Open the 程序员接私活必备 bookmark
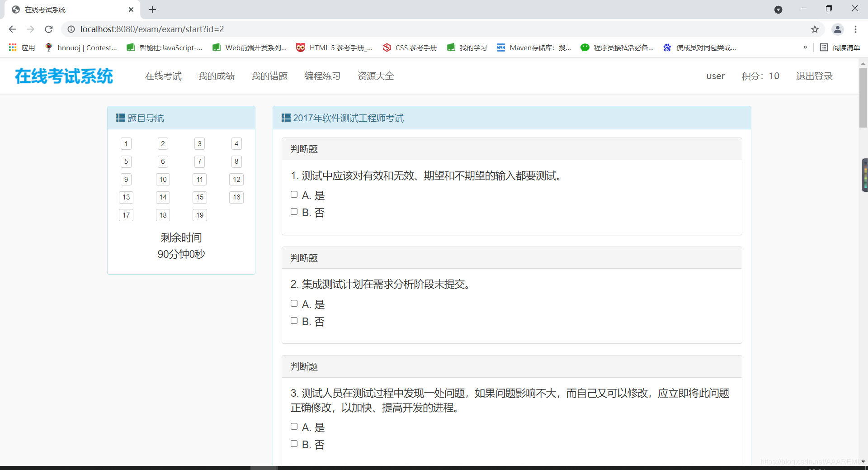Viewport: 868px width, 470px height. pos(617,47)
